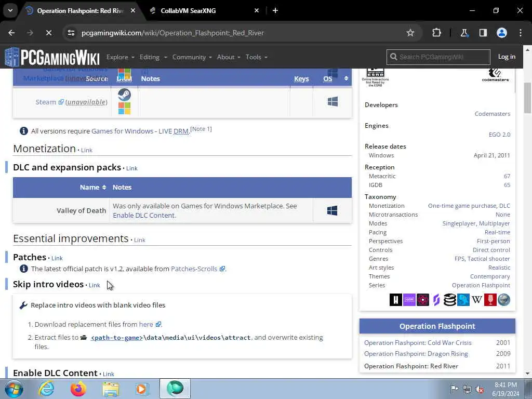The width and height of the screenshot is (532, 399).
Task: Click the Tactical shooter genre link
Action: click(488, 259)
